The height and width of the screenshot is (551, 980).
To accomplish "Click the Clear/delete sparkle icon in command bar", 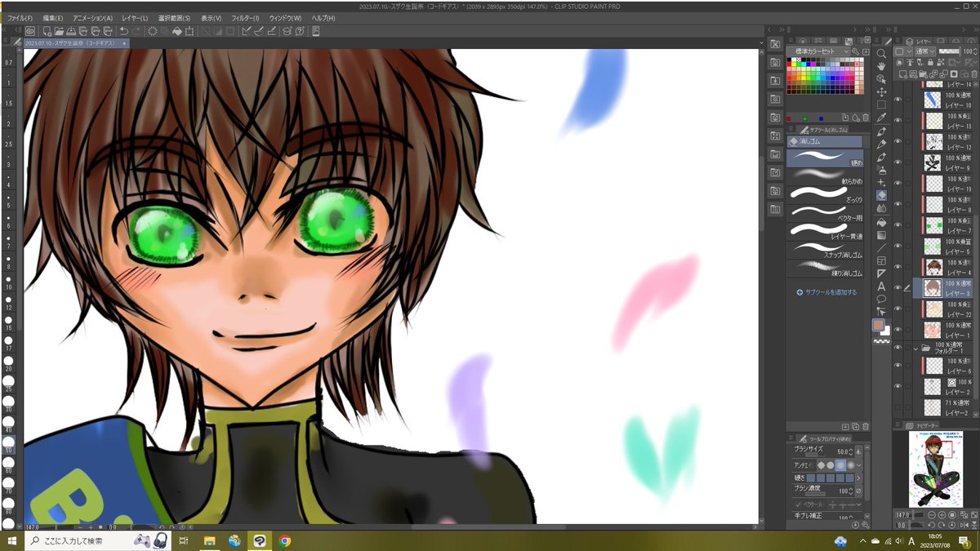I will click(153, 31).
